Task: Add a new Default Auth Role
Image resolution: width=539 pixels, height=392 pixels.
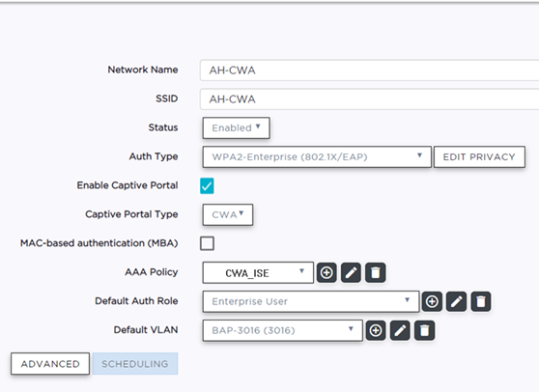Action: click(x=432, y=301)
